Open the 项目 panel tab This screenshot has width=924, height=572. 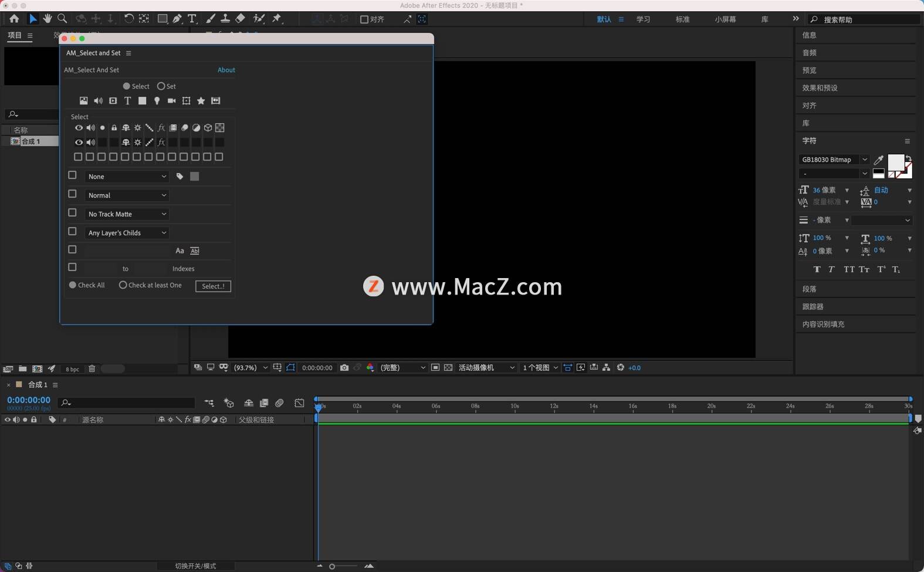point(15,35)
